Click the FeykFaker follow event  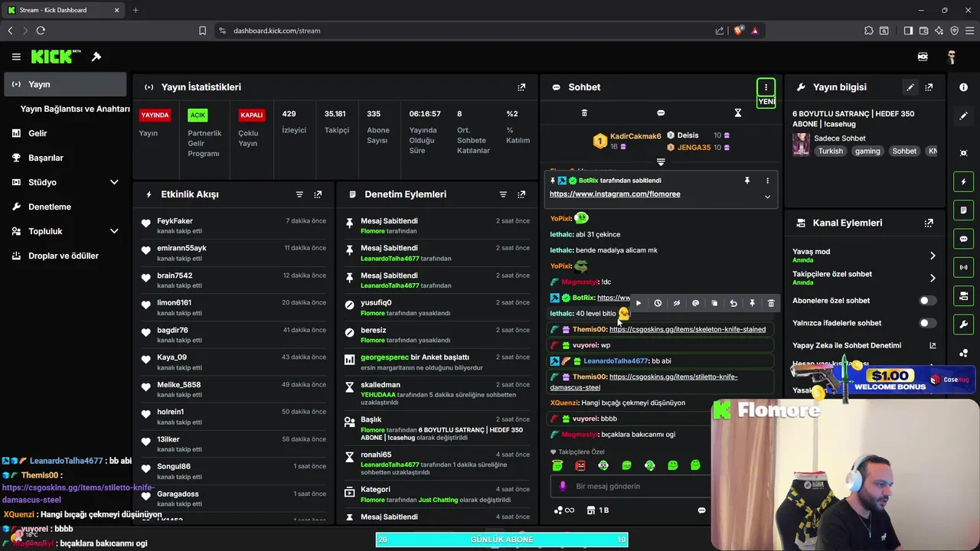point(234,226)
